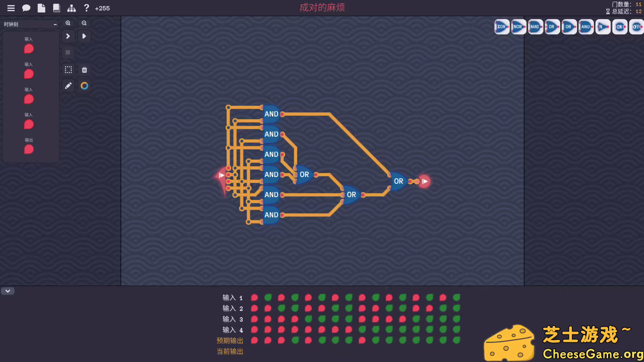This screenshot has height=362, width=644.
Task: Toggle the 输出 output indicator
Action: (29, 149)
